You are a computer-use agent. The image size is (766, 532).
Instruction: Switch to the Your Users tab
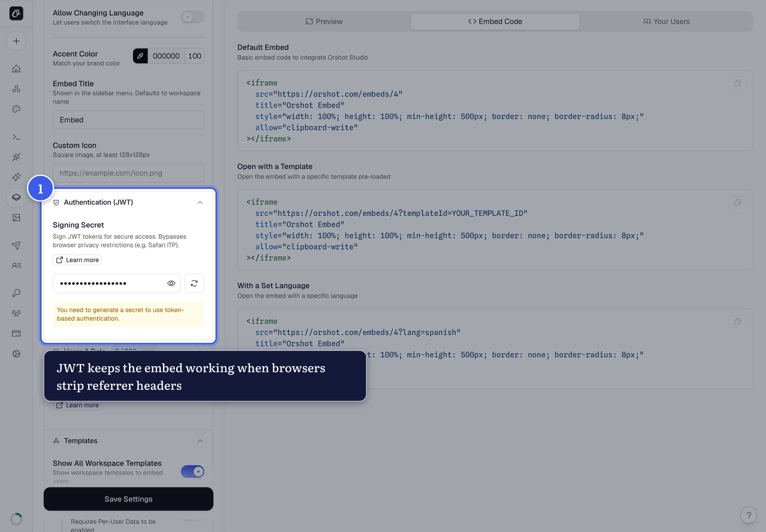[x=666, y=22]
